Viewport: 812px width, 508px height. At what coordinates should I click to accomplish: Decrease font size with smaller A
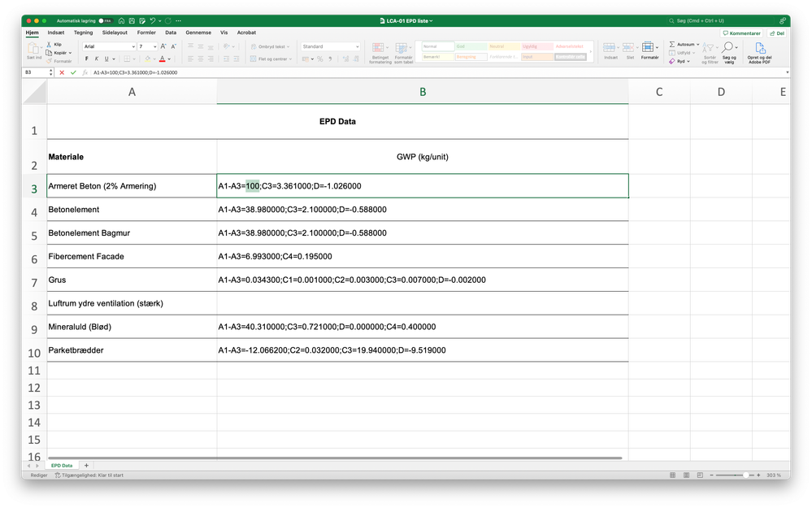click(x=173, y=46)
